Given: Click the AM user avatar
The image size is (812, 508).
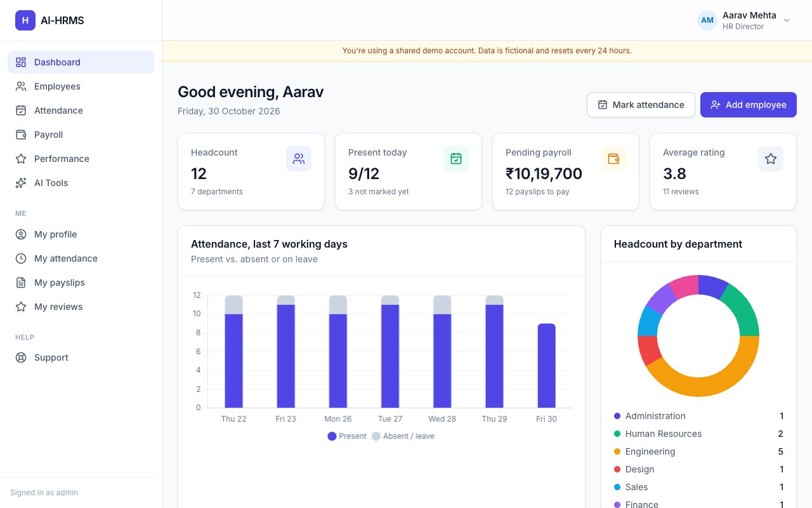Looking at the screenshot, I should pyautogui.click(x=707, y=20).
